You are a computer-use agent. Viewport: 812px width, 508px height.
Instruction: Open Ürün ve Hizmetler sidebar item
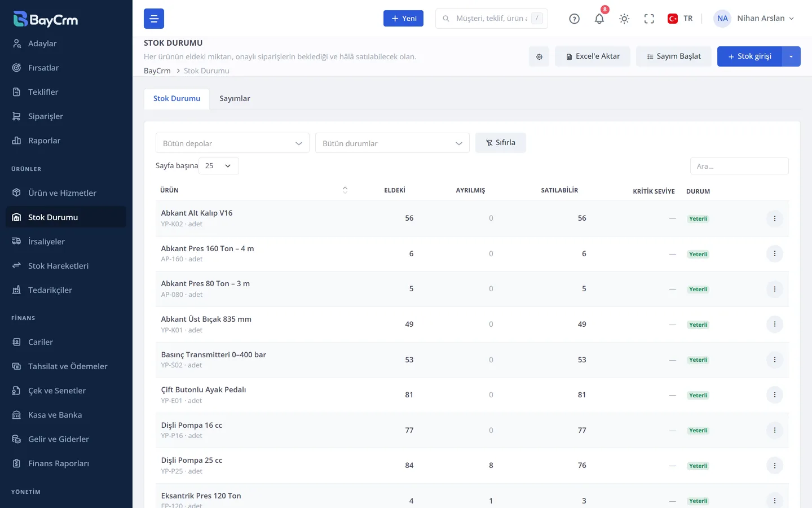(66, 193)
